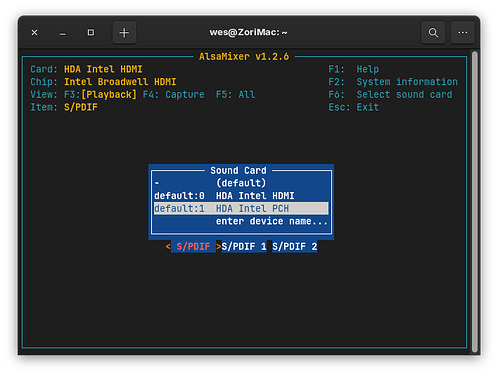The height and width of the screenshot is (375, 498).
Task: Select the S/PDIF 1 control
Action: [244, 247]
